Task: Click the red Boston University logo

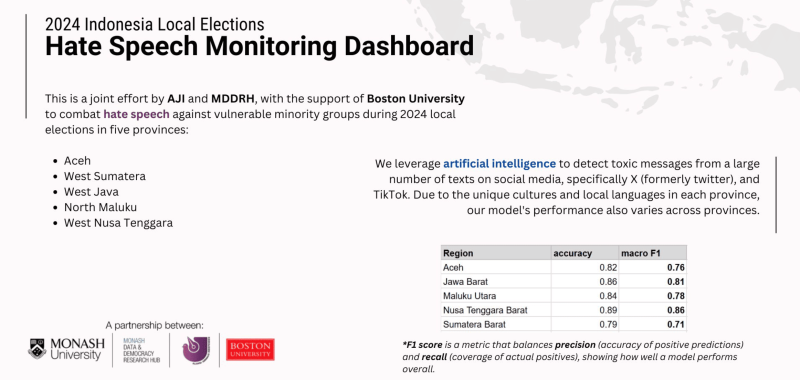Action: [x=251, y=349]
